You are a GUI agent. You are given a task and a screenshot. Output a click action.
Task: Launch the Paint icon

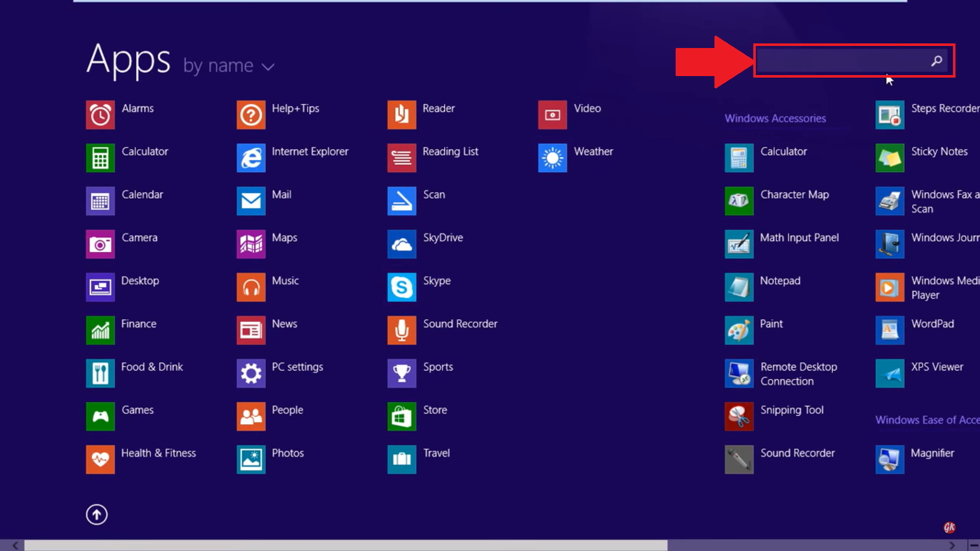point(739,330)
